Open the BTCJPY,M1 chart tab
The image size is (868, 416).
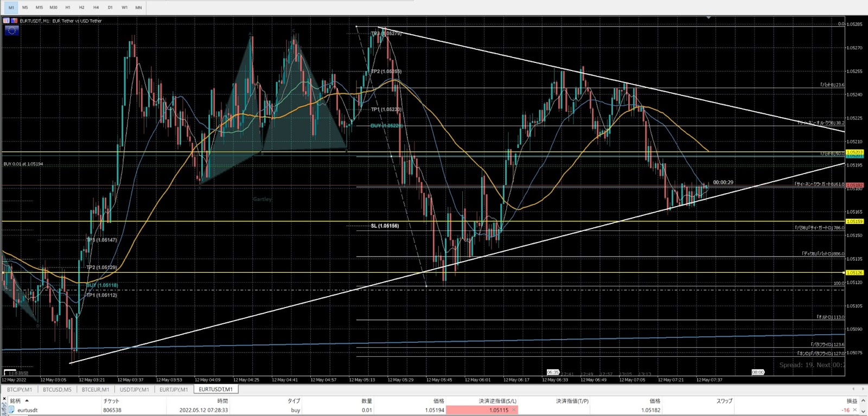click(x=20, y=389)
